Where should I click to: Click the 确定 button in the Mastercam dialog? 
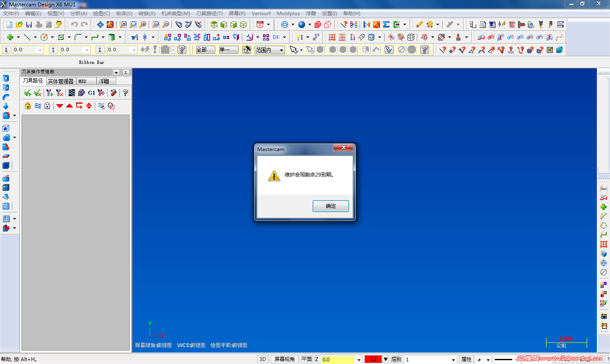tap(330, 206)
